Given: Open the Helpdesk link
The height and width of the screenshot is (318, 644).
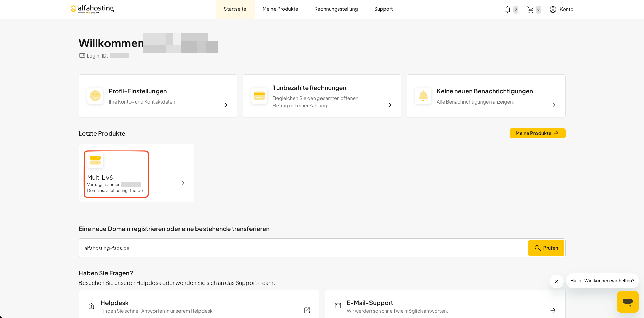Looking at the screenshot, I should coord(115,303).
